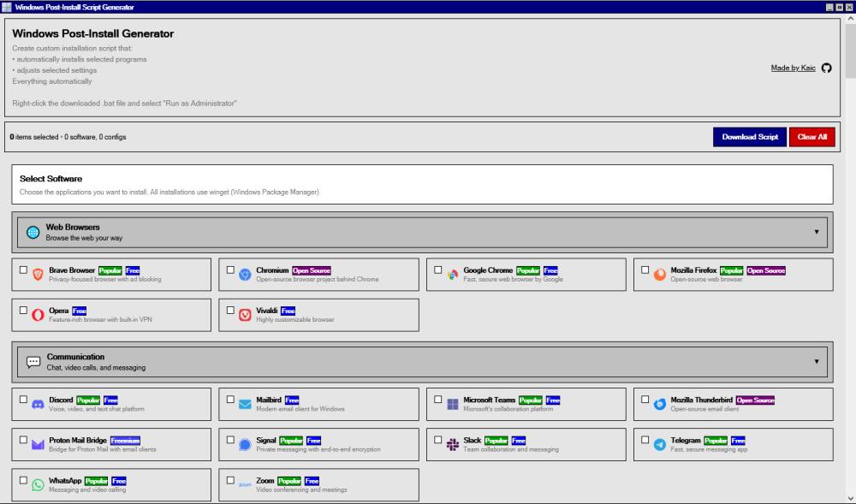Click the Free badge on Mailbird
This screenshot has height=504, width=856.
tap(292, 400)
